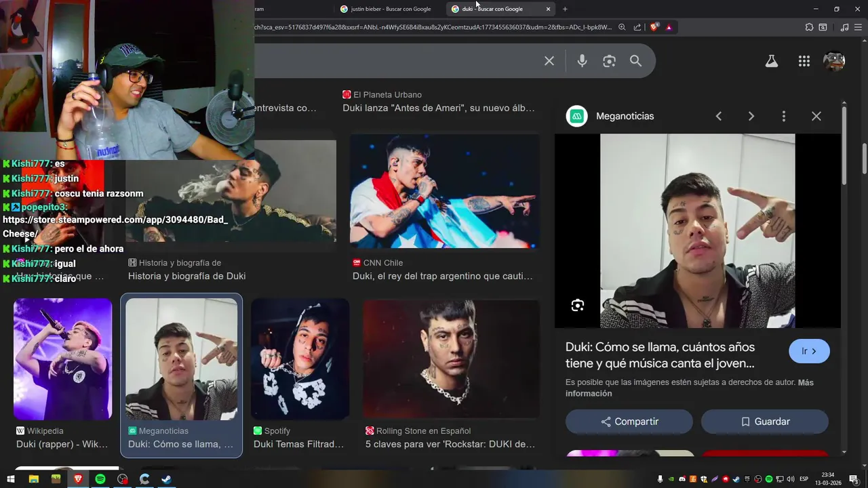Screen dimensions: 868x488
Task: Toggle the browser sidebar panel icon
Action: pos(823,27)
